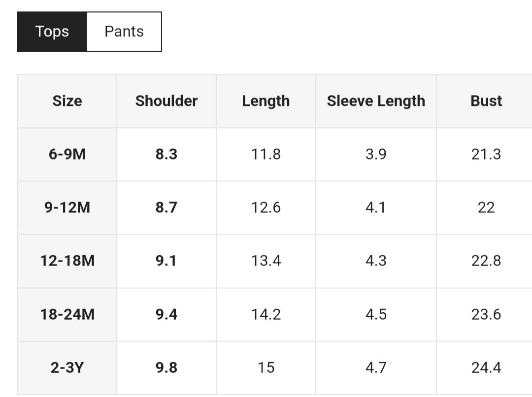Screen dimensions: 532x397
Task: Click the 3.9 sleeve length cell
Action: pos(376,154)
